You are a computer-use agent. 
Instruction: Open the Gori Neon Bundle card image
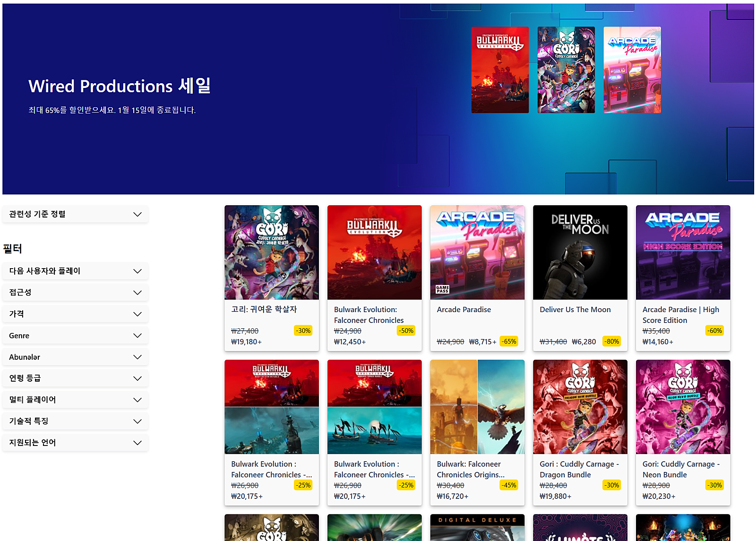coord(683,407)
